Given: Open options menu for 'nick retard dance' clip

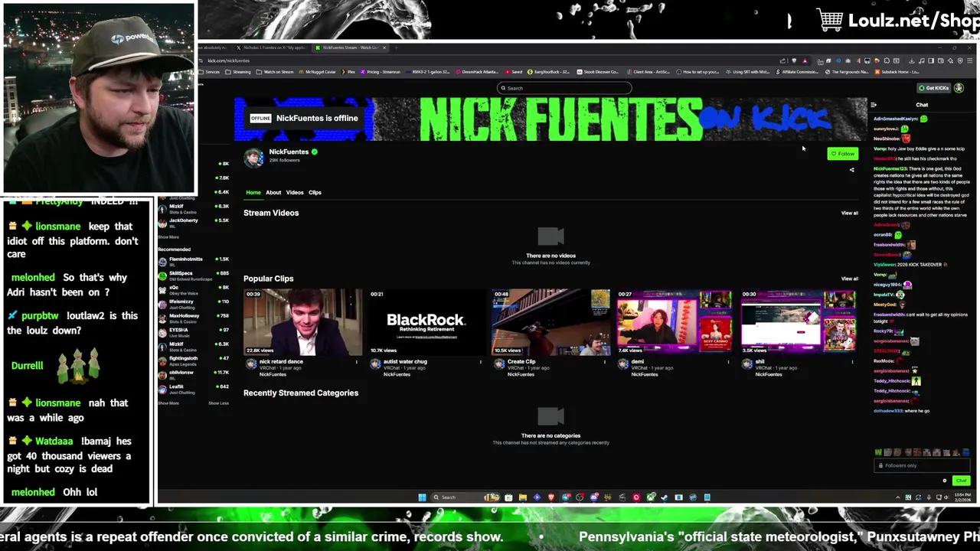Looking at the screenshot, I should 357,362.
